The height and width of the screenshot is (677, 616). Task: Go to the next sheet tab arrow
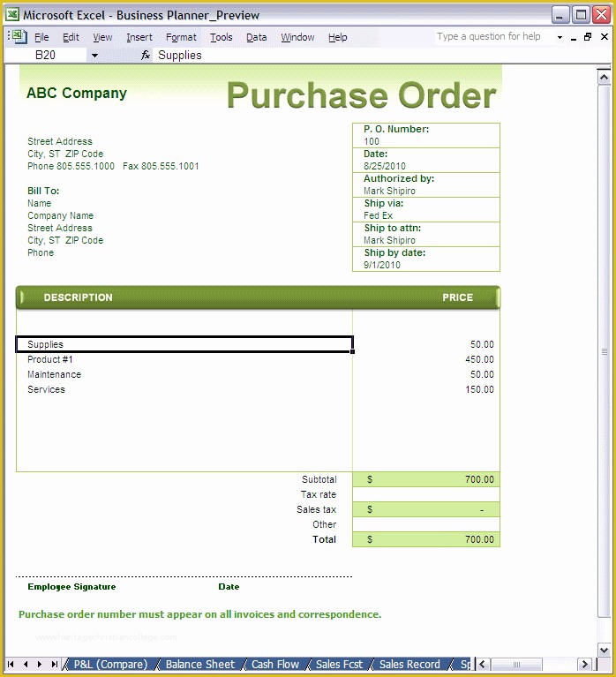(40, 664)
